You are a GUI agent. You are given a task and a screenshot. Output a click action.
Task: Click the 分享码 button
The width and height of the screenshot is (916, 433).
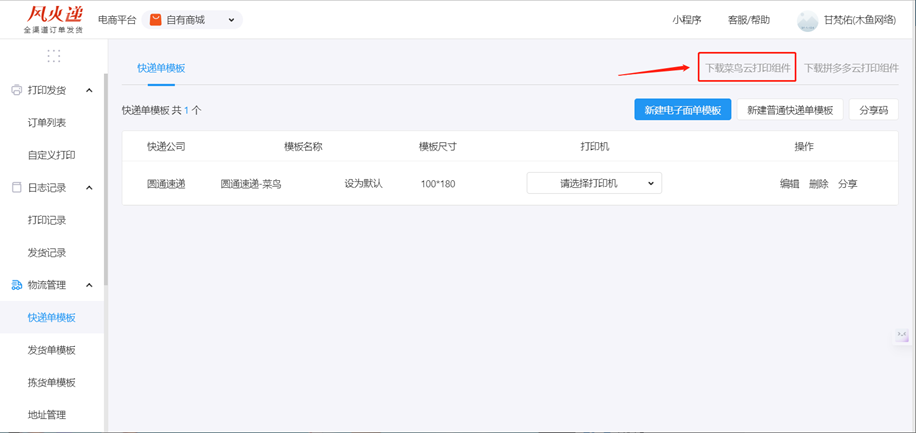click(x=873, y=110)
